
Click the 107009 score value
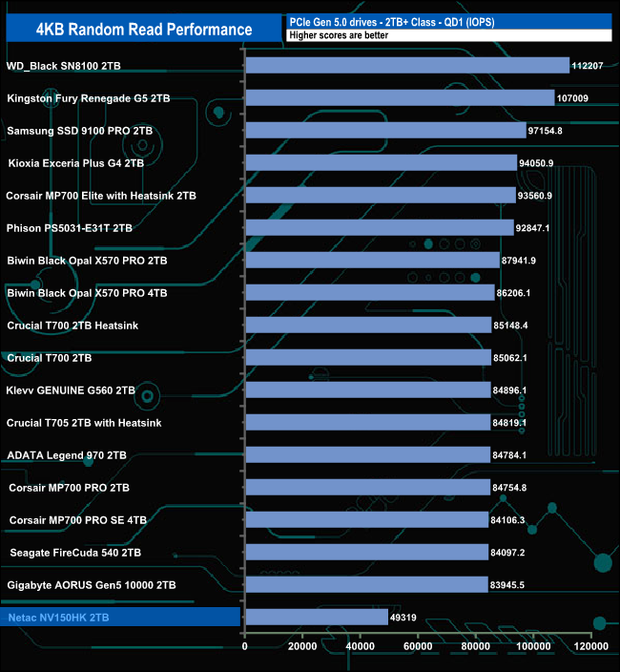tap(572, 98)
